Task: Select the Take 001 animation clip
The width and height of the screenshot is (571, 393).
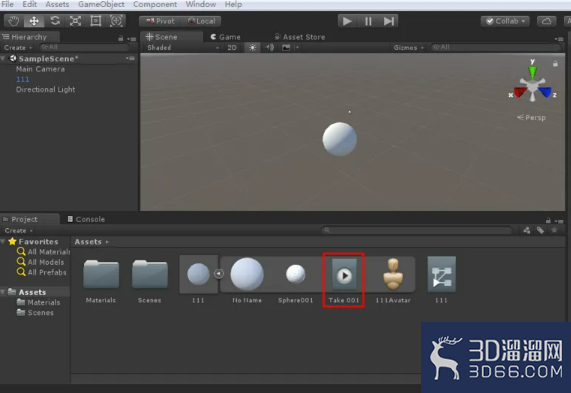Action: tap(343, 280)
